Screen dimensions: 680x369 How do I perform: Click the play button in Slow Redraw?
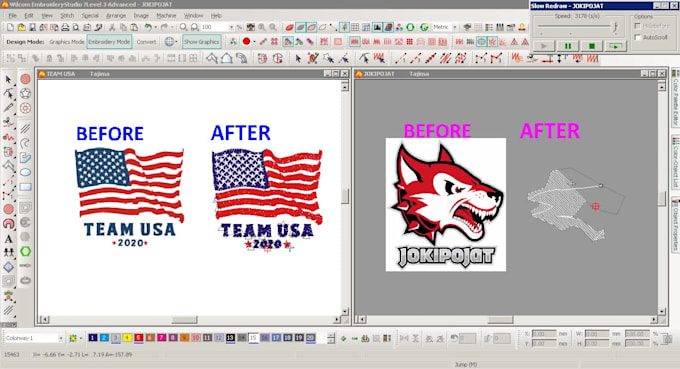pyautogui.click(x=544, y=46)
